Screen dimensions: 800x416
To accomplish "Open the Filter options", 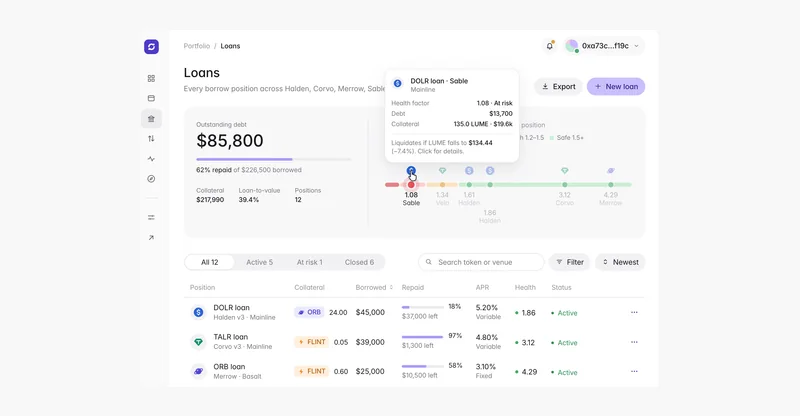I will tap(569, 262).
